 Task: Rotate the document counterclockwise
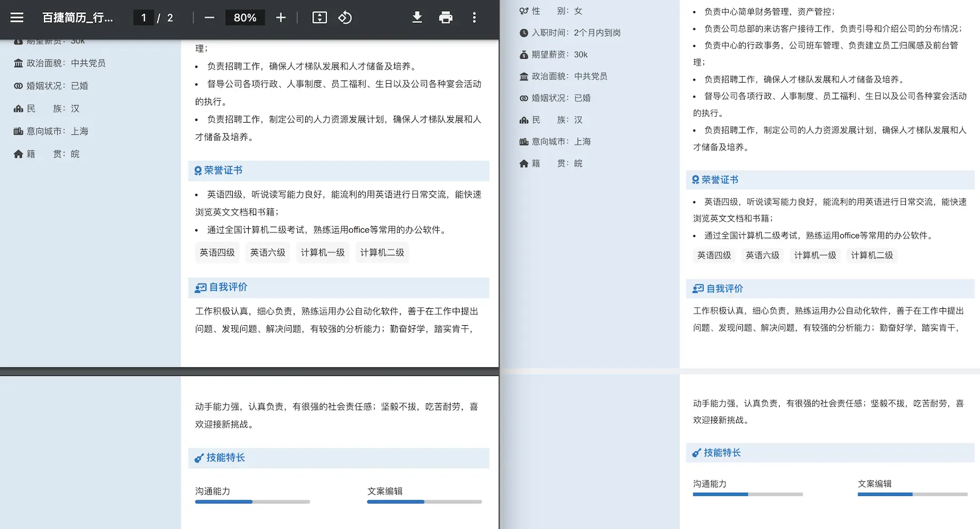point(345,18)
